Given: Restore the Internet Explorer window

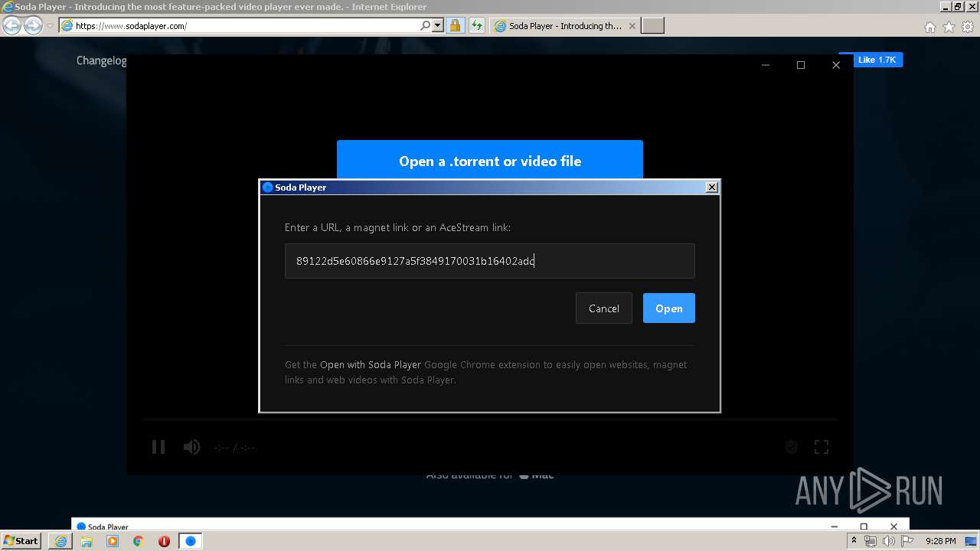Looking at the screenshot, I should tap(958, 7).
